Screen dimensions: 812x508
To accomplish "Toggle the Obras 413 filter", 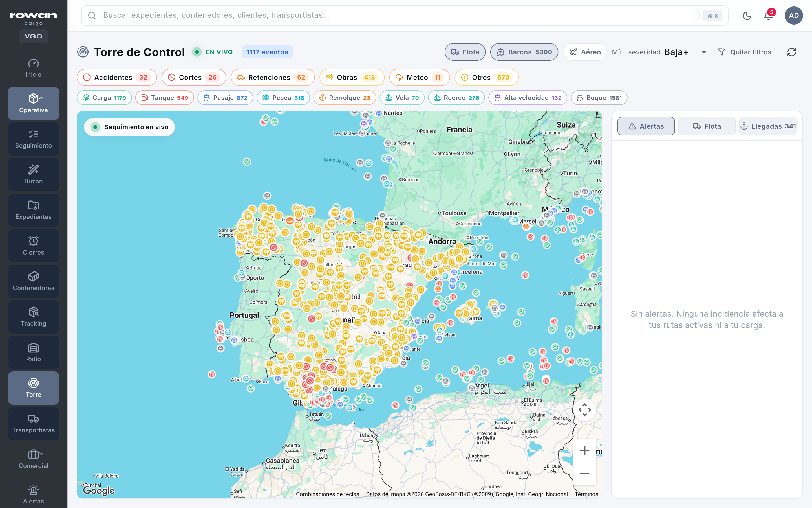I will pos(352,77).
